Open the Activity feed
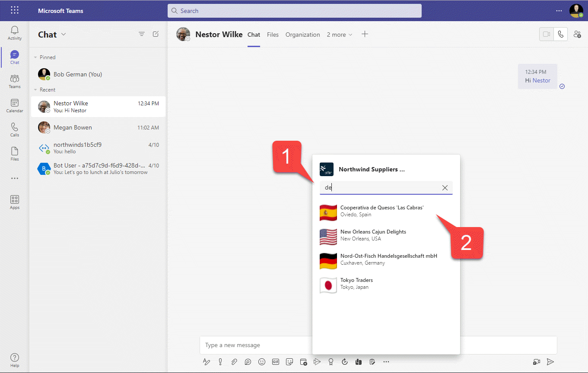The image size is (588, 373). tap(15, 33)
